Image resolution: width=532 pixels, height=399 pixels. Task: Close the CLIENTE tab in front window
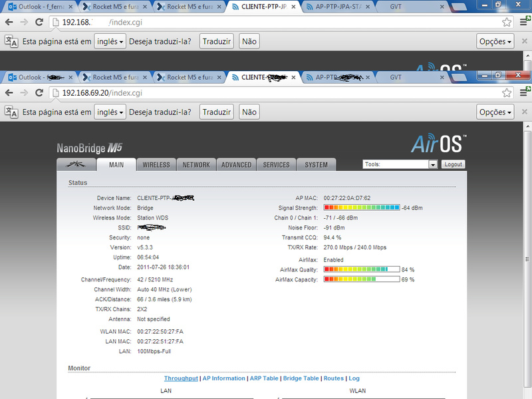(293, 77)
